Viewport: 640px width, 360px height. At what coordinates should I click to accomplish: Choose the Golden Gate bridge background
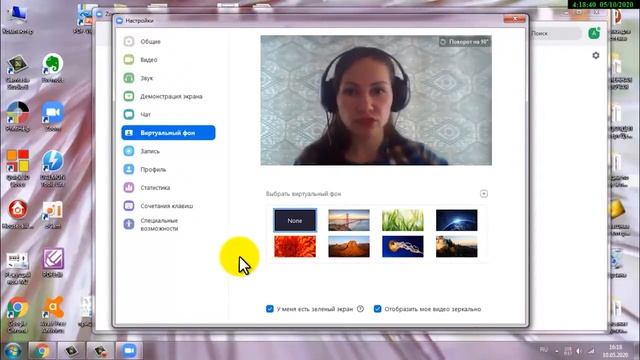pos(349,220)
